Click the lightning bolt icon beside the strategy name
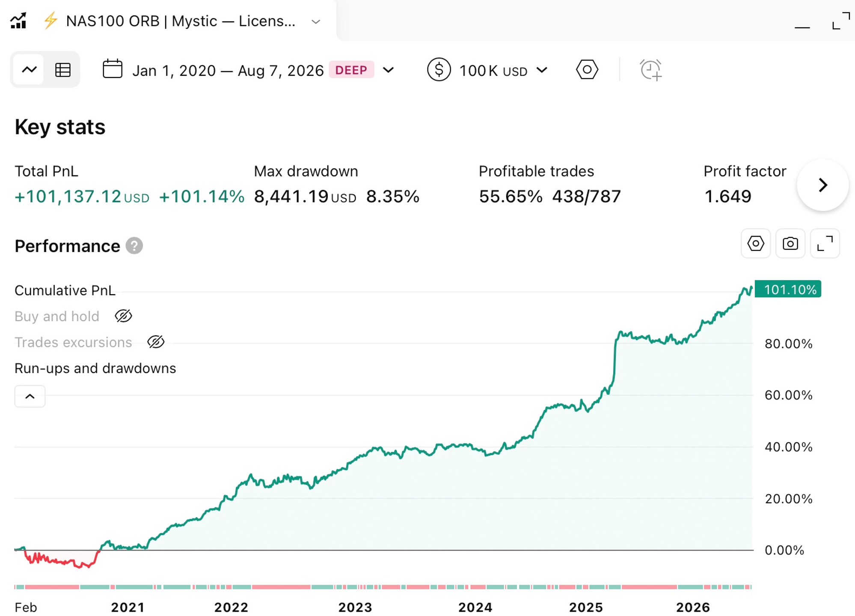Screen dimensions: 855x616 click(50, 21)
